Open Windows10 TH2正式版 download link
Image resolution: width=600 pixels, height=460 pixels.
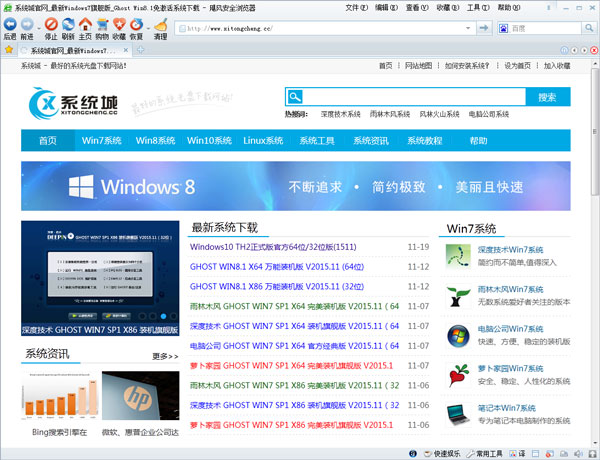coord(273,247)
